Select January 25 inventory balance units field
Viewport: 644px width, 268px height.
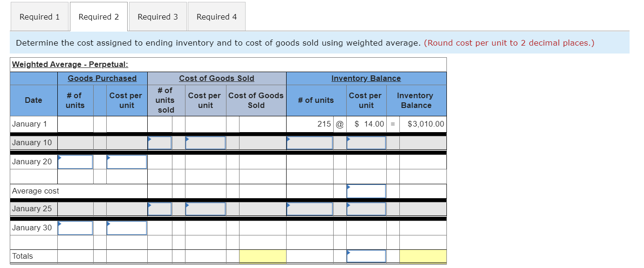(x=310, y=208)
